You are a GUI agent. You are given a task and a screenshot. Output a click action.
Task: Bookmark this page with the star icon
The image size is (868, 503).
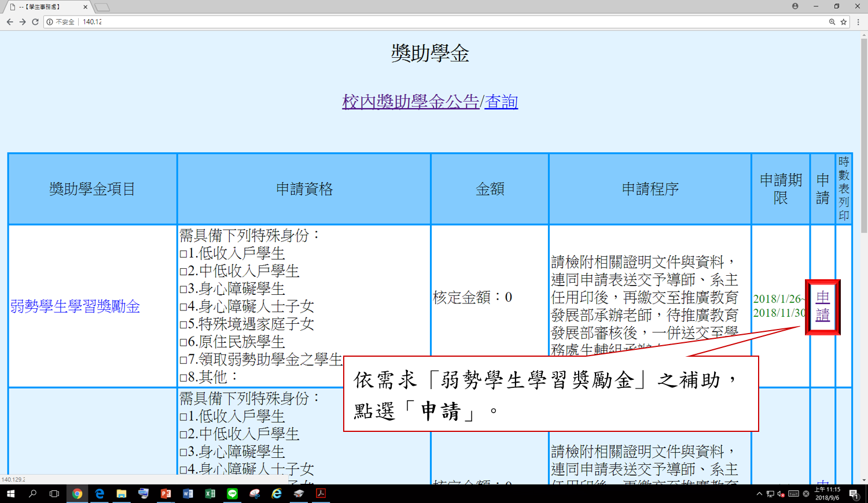pyautogui.click(x=844, y=22)
